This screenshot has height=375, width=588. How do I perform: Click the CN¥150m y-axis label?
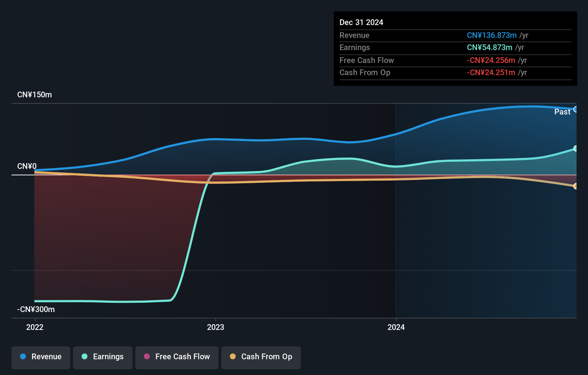point(35,95)
